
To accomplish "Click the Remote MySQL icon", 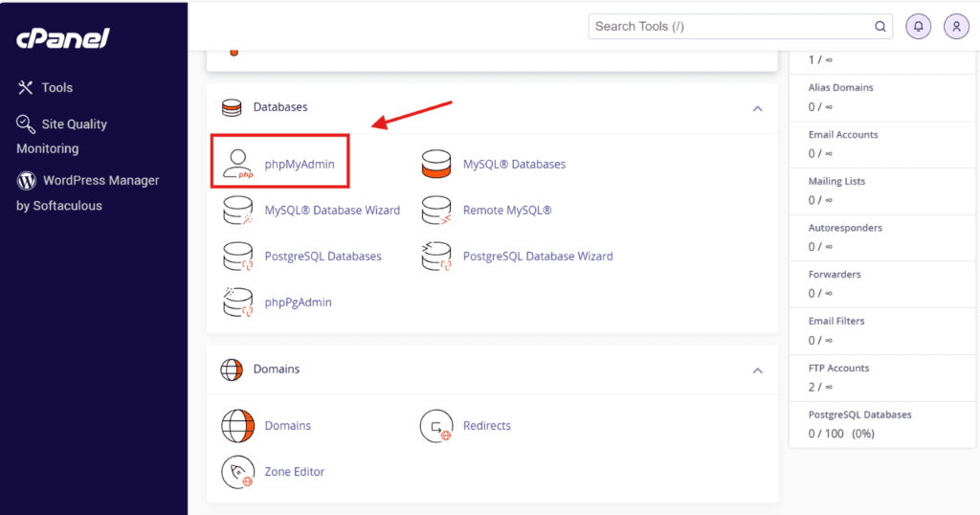I will point(436,210).
